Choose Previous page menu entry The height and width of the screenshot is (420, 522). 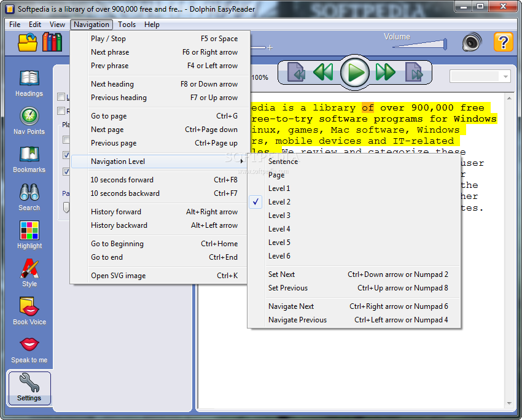(160, 143)
